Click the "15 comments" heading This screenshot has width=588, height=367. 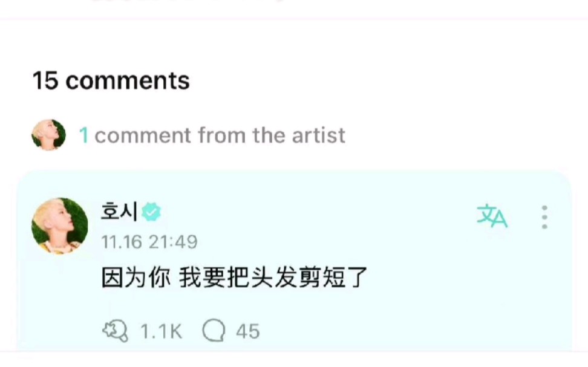point(111,80)
